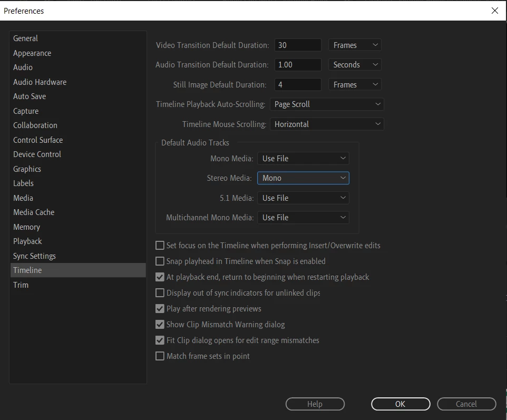This screenshot has height=420, width=507.
Task: Enable Match frame sets in point
Action: point(160,356)
